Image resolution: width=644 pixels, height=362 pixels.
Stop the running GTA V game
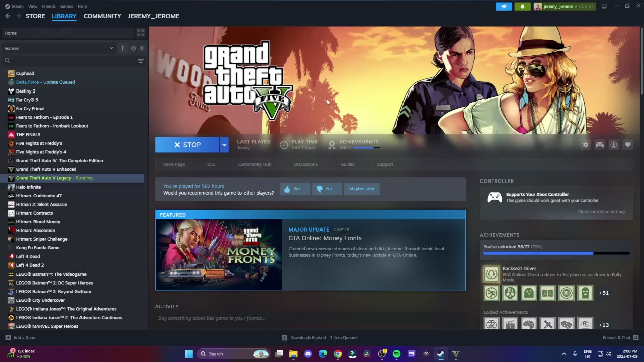[187, 145]
